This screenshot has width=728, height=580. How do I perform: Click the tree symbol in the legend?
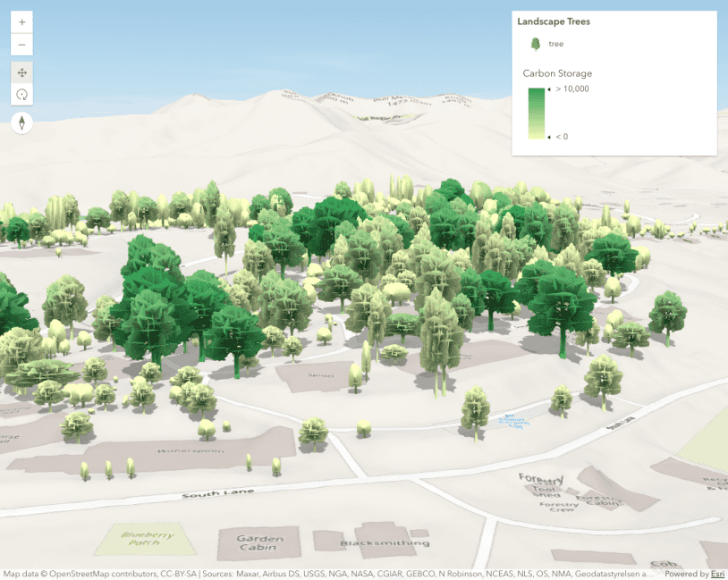[x=537, y=42]
